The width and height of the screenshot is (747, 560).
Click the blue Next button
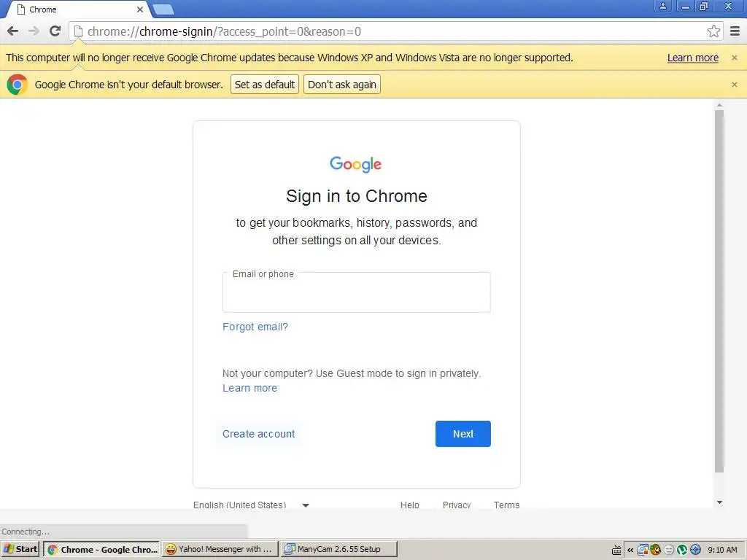coord(463,434)
